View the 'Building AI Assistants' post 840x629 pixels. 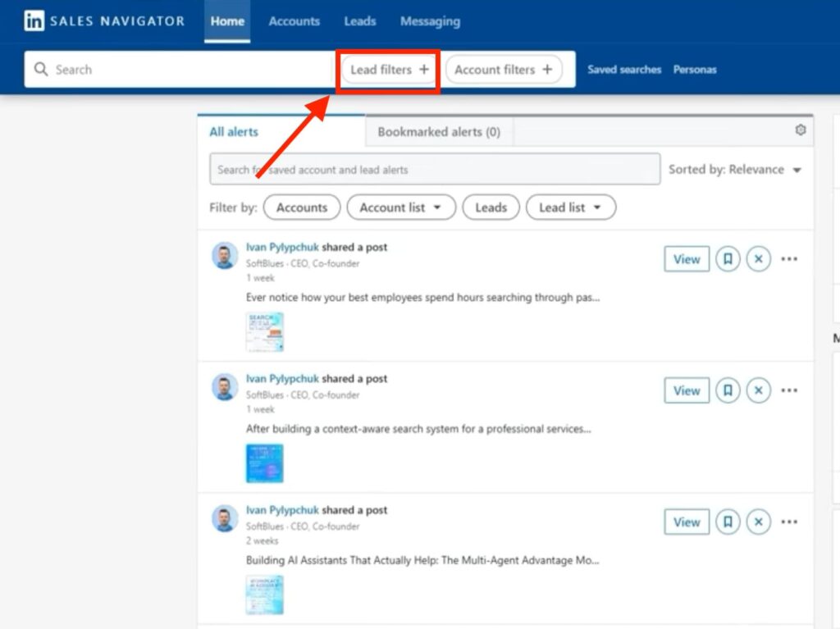pos(687,522)
